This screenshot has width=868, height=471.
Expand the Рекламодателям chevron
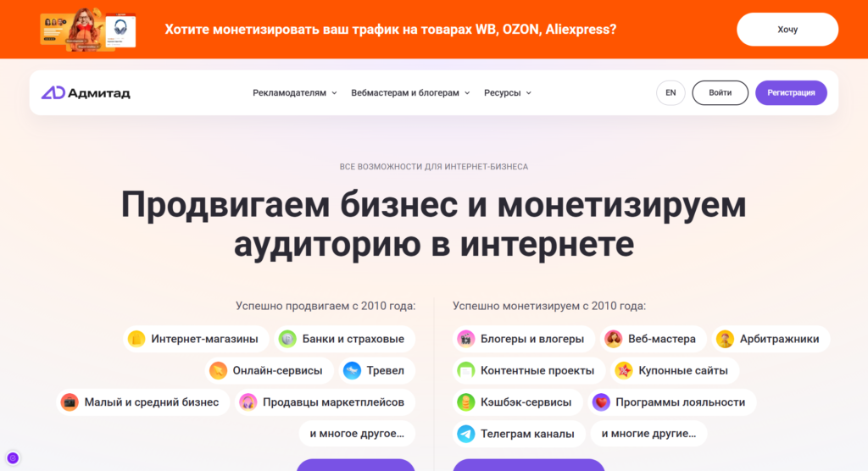[334, 93]
